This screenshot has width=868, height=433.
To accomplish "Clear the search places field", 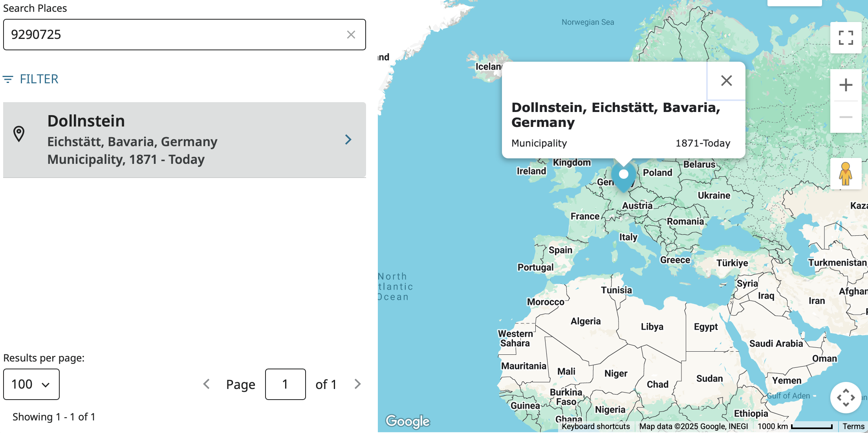I will (351, 35).
